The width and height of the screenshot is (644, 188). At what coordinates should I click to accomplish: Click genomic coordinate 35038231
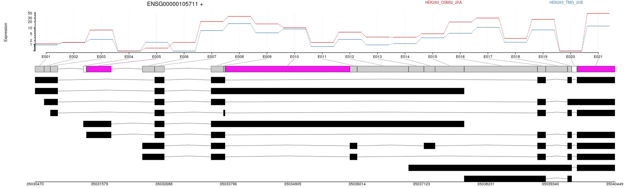click(486, 184)
